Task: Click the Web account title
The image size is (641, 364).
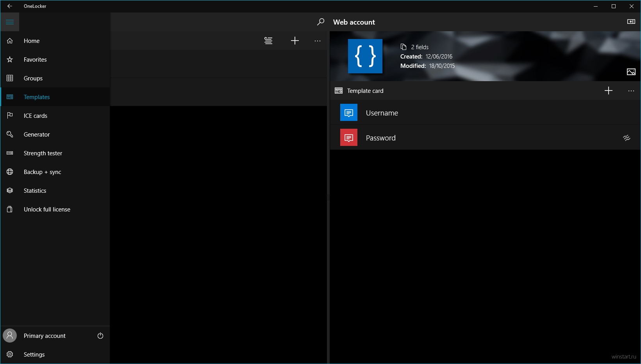Action: click(x=354, y=22)
